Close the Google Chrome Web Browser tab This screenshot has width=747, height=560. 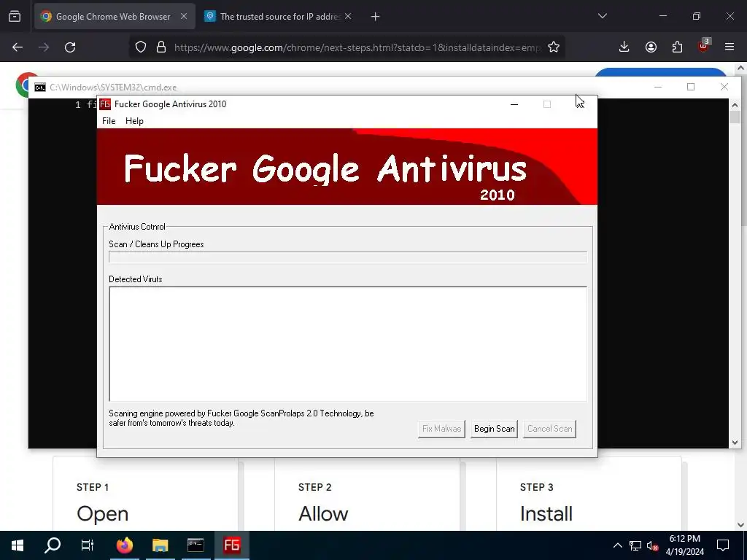click(x=183, y=16)
